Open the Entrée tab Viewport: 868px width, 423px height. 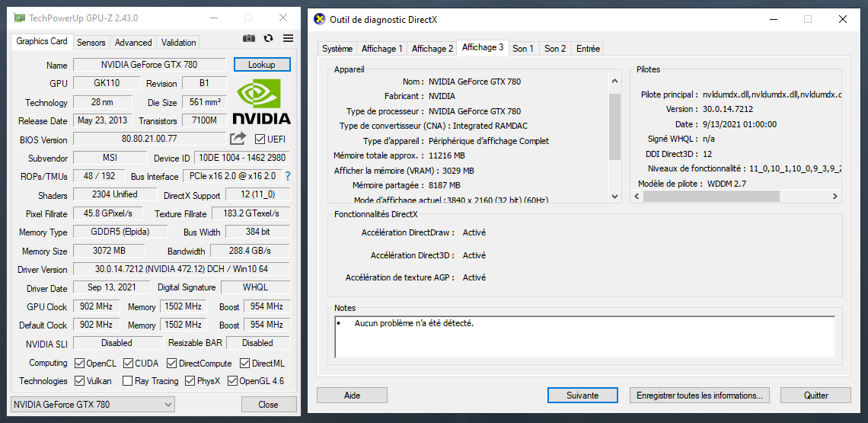[588, 48]
